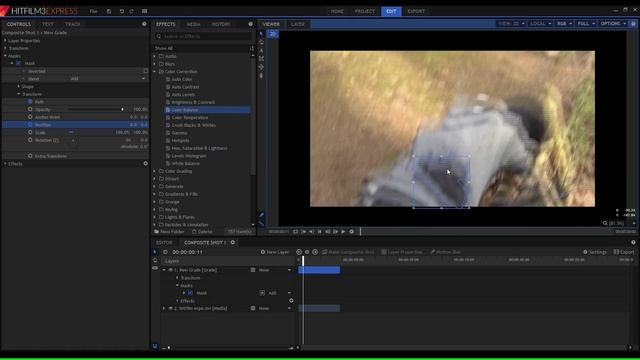This screenshot has height=360, width=640.
Task: Click the freehand mask pen tool at the viewer's bottom left
Action: 261,215
